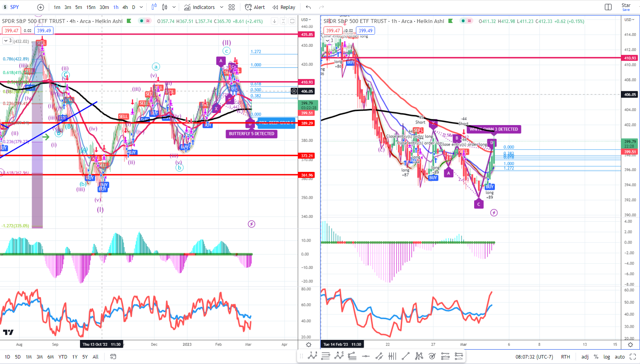This screenshot has height=364, width=640.
Task: Select the D daily timeframe
Action: 133,7
